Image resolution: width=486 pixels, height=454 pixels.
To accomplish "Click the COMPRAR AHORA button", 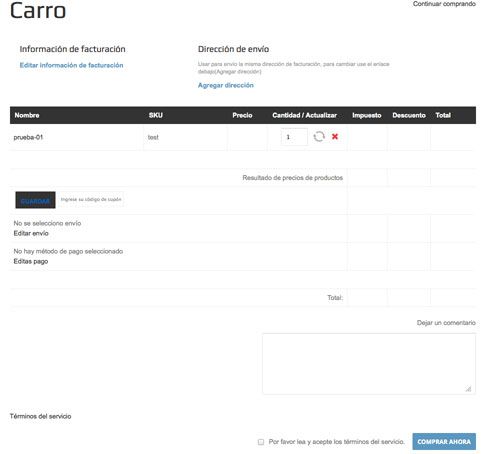I will pos(444,442).
